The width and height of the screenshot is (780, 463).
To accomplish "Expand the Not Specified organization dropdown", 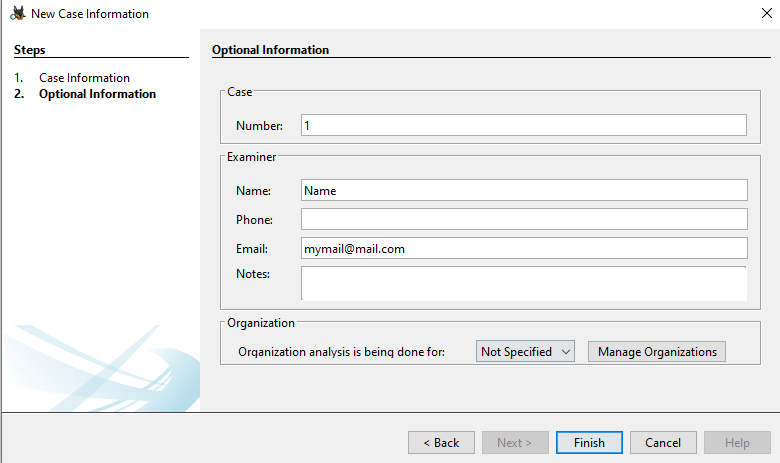I will click(x=525, y=351).
